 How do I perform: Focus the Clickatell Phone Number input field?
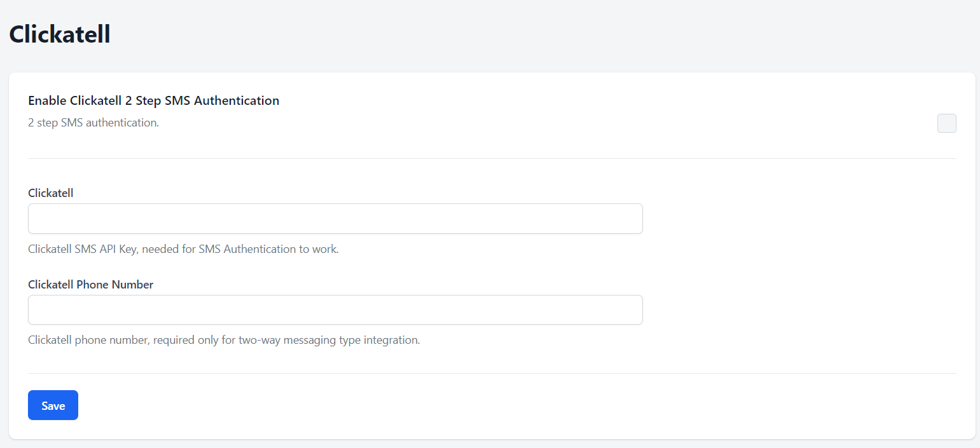pyautogui.click(x=335, y=310)
